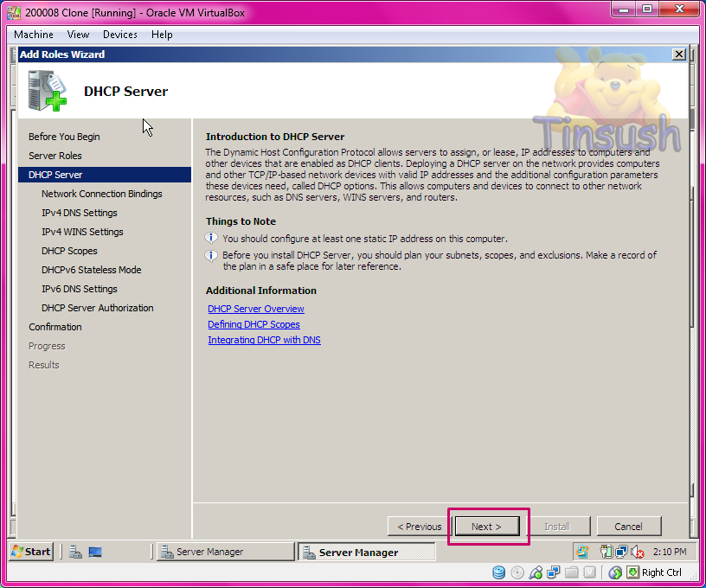Open the Machine menu

[x=34, y=35]
